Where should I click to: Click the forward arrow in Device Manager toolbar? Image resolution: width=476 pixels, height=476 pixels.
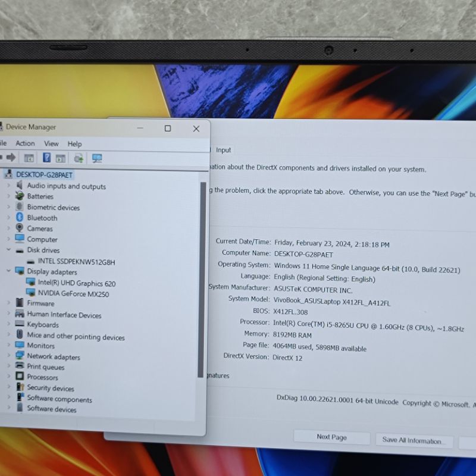pyautogui.click(x=11, y=157)
